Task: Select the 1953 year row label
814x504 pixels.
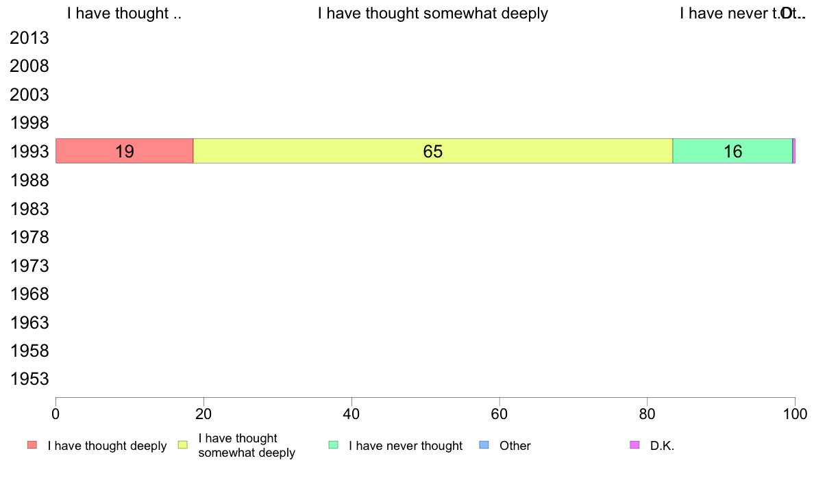Action: (29, 379)
